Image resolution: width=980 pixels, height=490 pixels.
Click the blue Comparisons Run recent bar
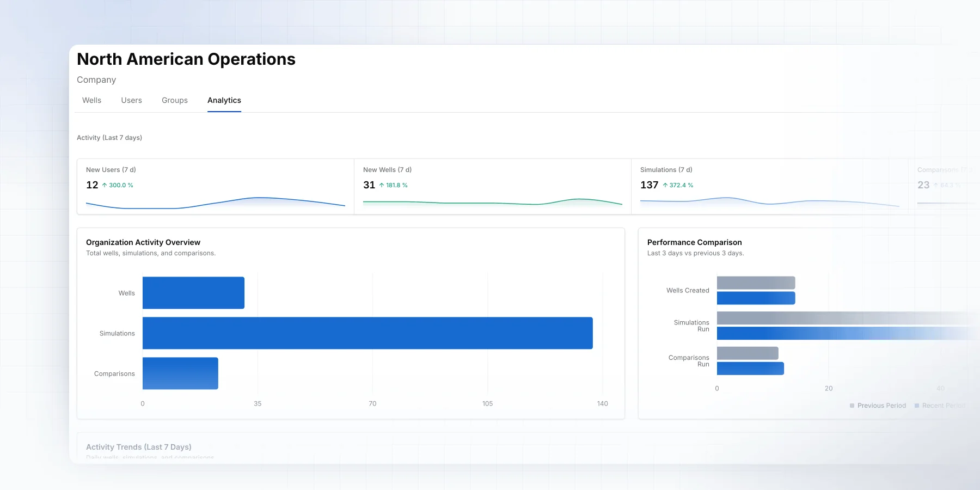750,369
